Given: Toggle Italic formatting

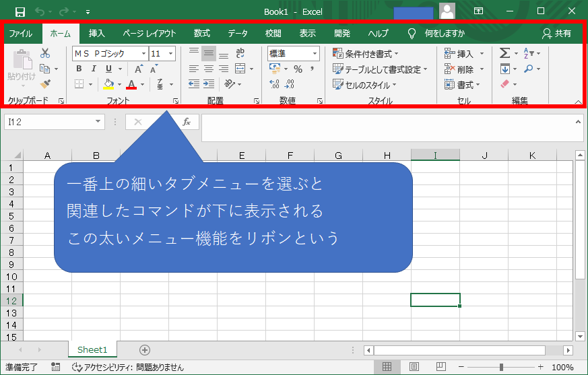Looking at the screenshot, I should coord(94,69).
